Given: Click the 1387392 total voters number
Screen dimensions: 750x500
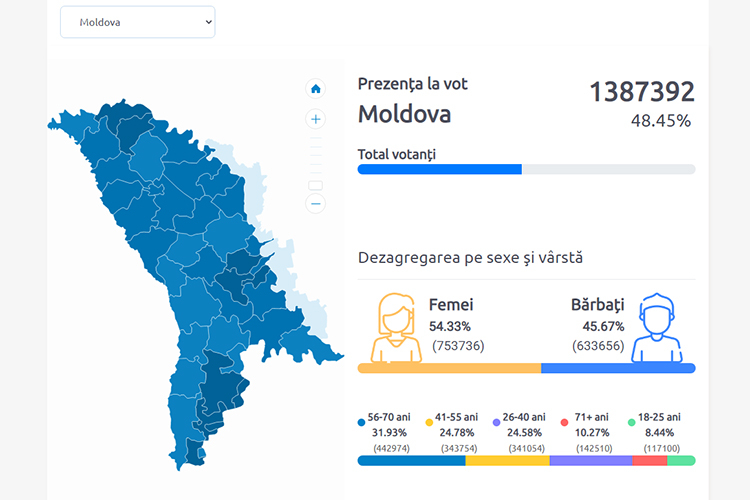Looking at the screenshot, I should [641, 92].
